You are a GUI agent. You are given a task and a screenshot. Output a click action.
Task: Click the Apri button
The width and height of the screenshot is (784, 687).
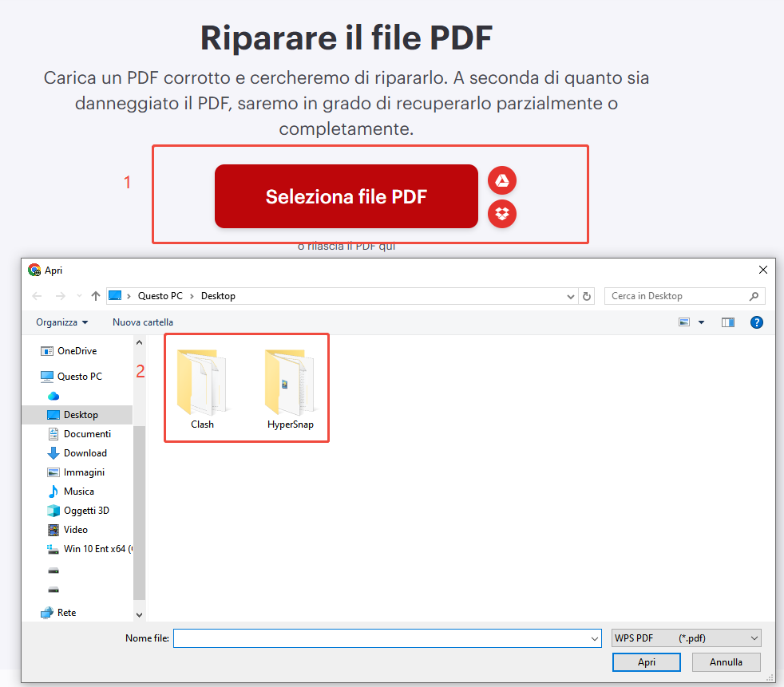pyautogui.click(x=646, y=662)
